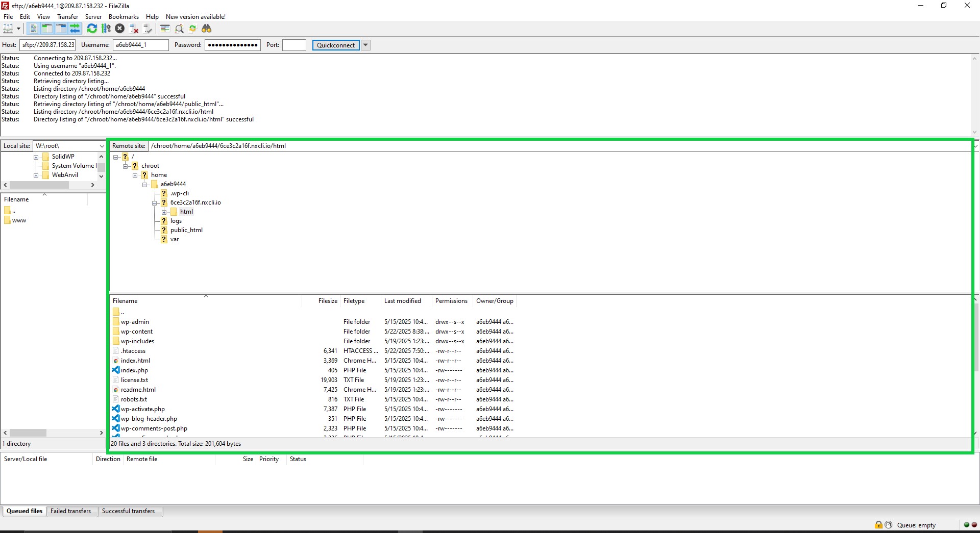Open the Transfer menu
The image size is (980, 533).
point(67,17)
